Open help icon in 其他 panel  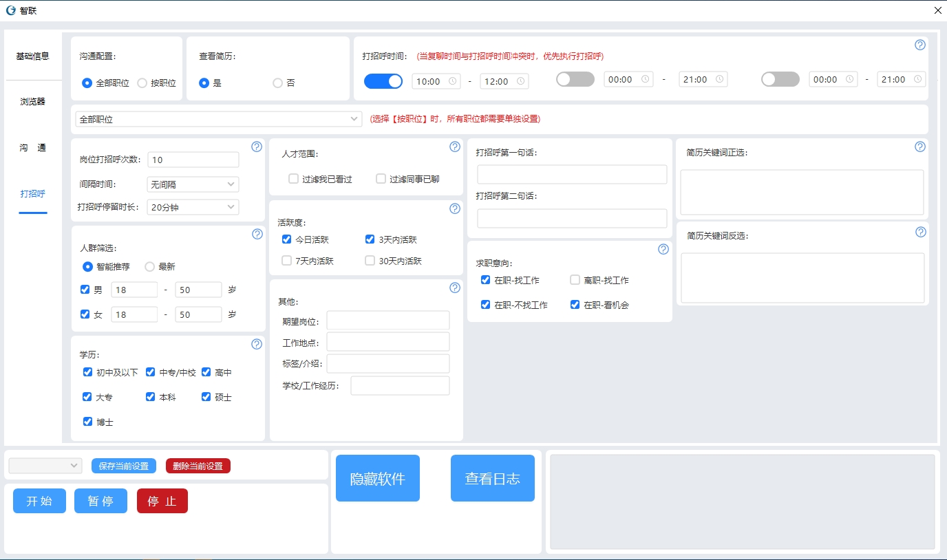tap(455, 288)
